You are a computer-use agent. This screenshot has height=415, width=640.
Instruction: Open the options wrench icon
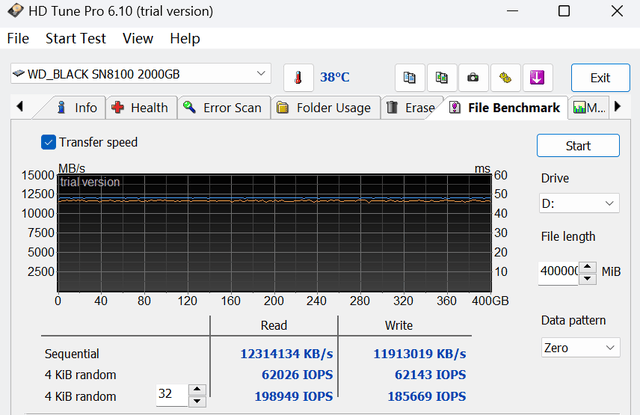505,77
